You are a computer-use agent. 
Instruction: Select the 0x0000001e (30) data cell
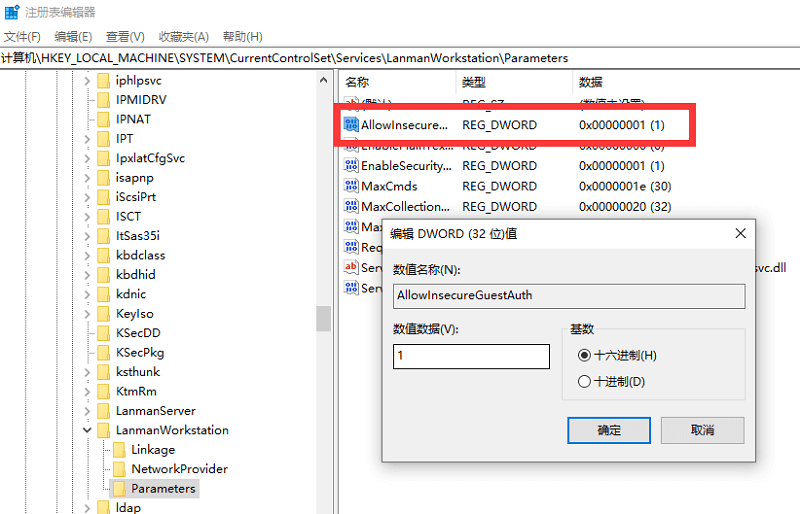[625, 186]
